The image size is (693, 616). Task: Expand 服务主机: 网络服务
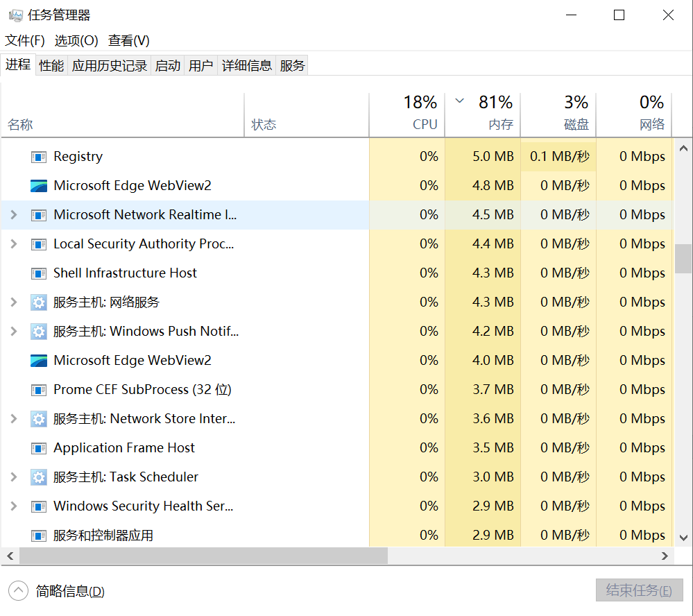coord(14,302)
